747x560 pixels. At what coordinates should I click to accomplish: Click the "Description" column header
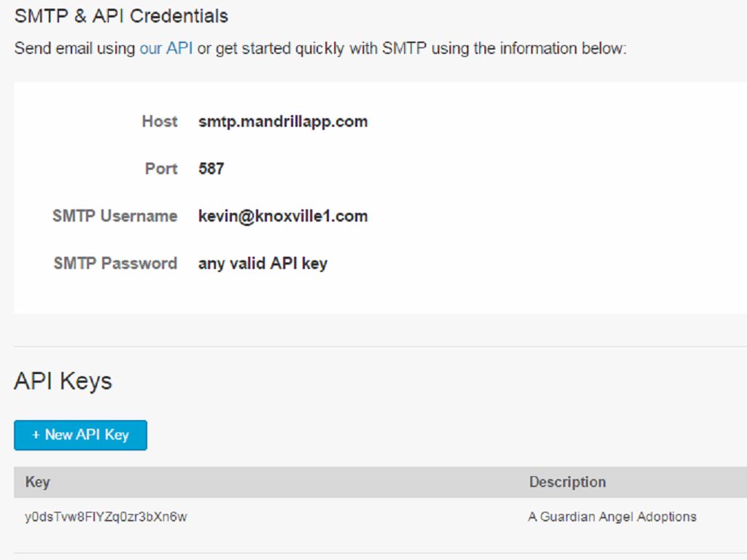(568, 482)
